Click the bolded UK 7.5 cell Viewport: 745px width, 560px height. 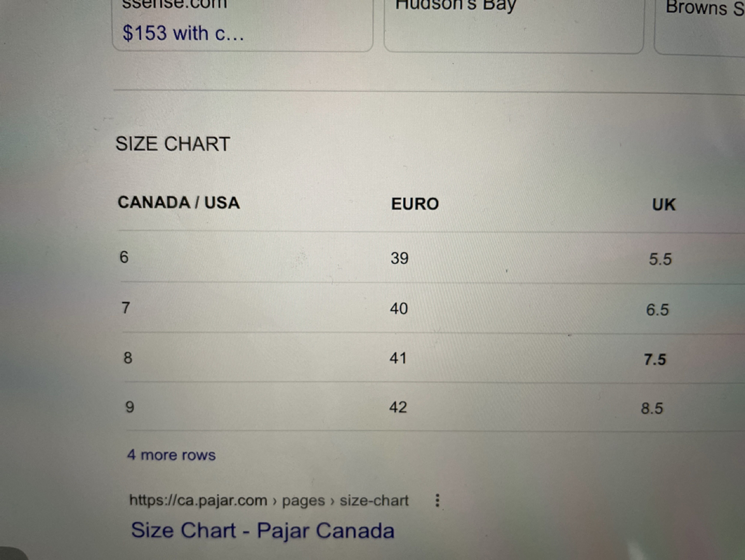(x=655, y=359)
